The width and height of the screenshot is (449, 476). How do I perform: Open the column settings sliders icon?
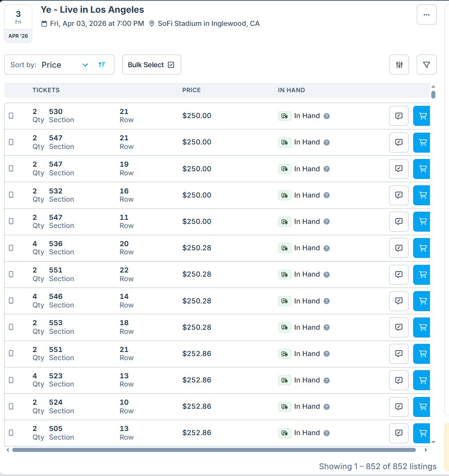click(x=399, y=64)
